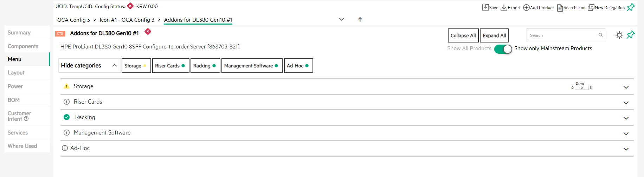Click Customer Intent help question icon
Screen dimensions: 644x177
[x=26, y=119]
